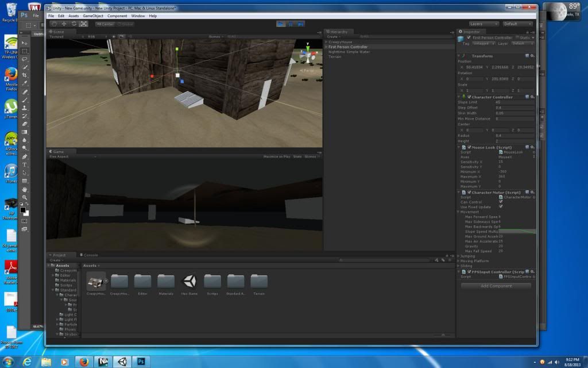Open the Tag dropdown set to Untagged

[482, 44]
